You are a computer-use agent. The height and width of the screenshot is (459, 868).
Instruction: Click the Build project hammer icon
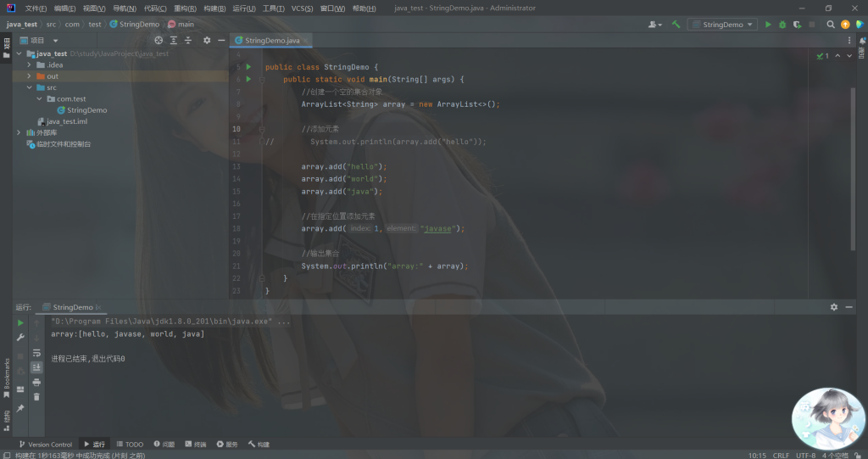(676, 25)
